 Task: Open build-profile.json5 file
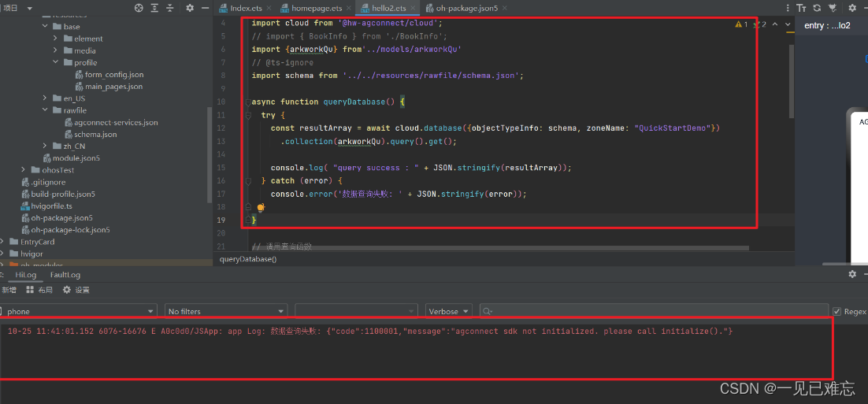click(58, 195)
